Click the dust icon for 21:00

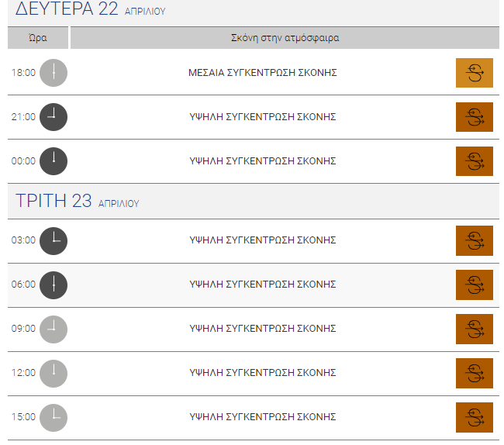(474, 117)
